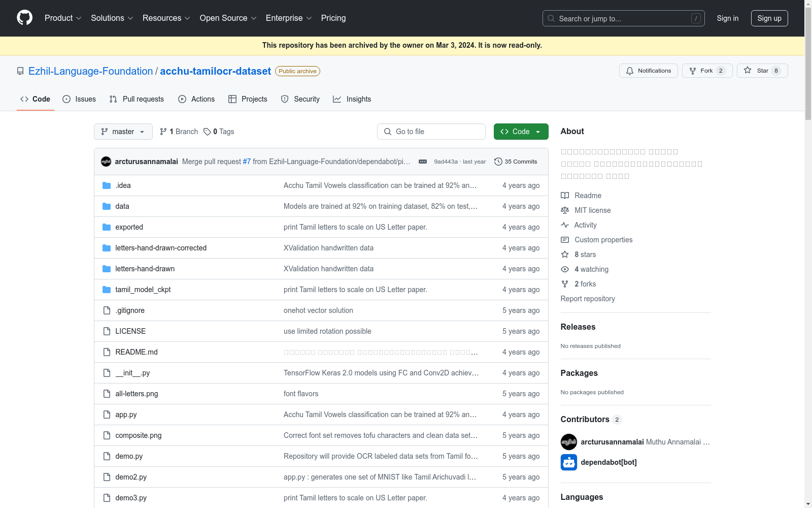The image size is (812, 508).
Task: Click the Go to file search box
Action: pyautogui.click(x=431, y=132)
